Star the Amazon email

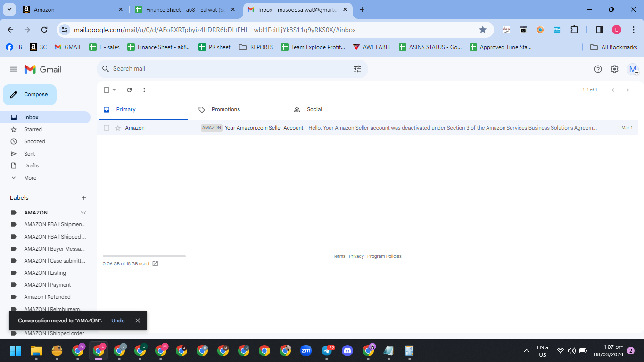click(x=118, y=128)
